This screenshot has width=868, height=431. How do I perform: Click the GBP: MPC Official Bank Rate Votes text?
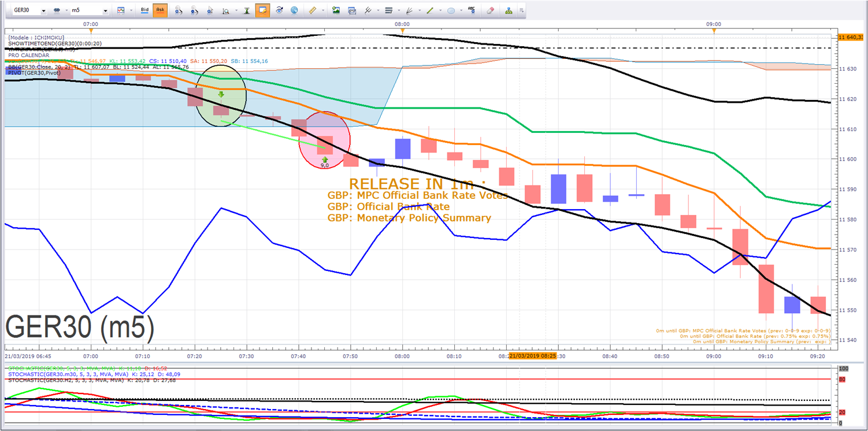click(x=417, y=195)
